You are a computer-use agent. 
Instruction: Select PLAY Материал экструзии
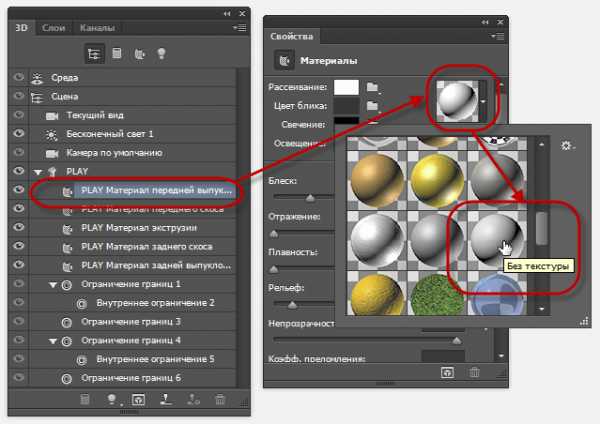[x=133, y=228]
